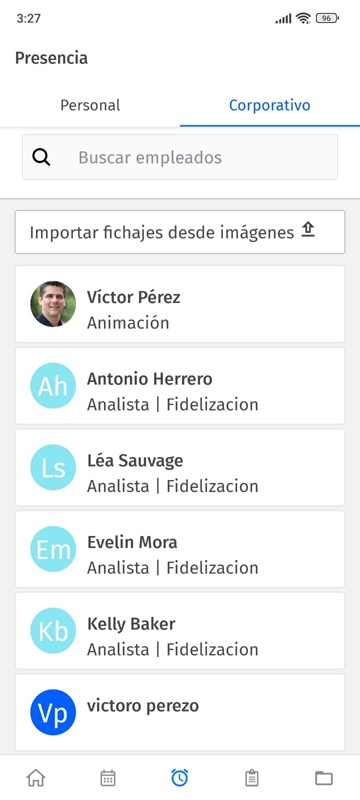Select Antonio Herrero employee card
The height and width of the screenshot is (800, 360).
[x=180, y=386]
